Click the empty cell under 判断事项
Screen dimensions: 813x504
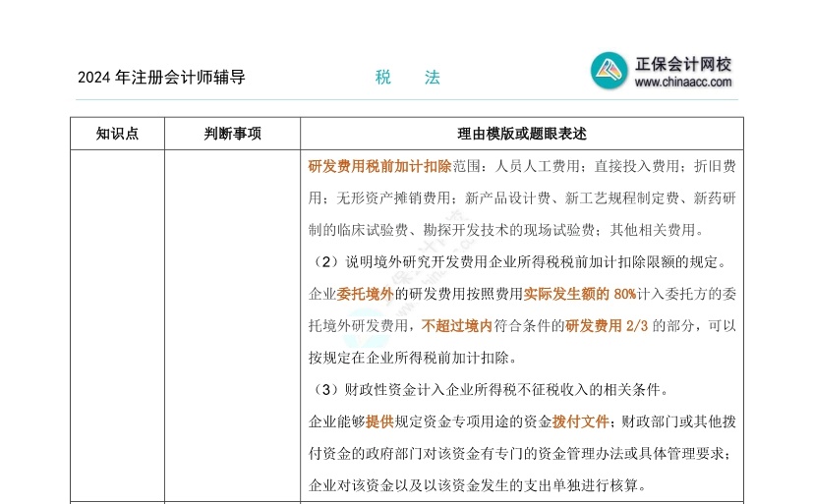point(232,324)
